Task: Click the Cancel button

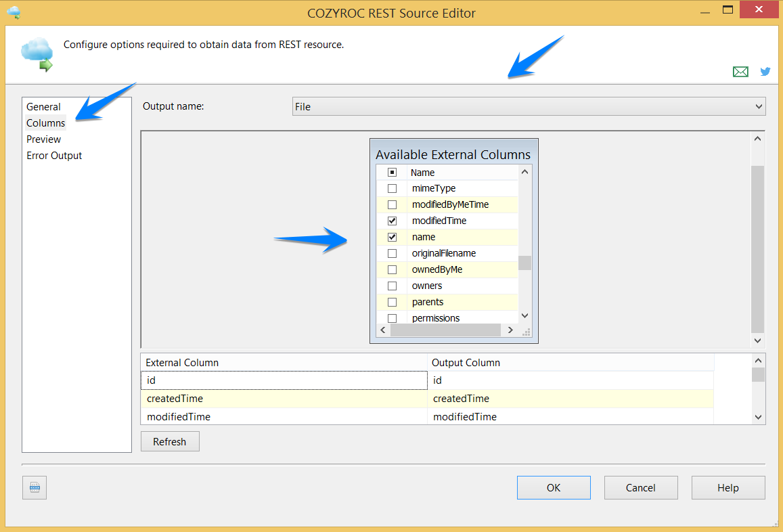Action: coord(641,487)
